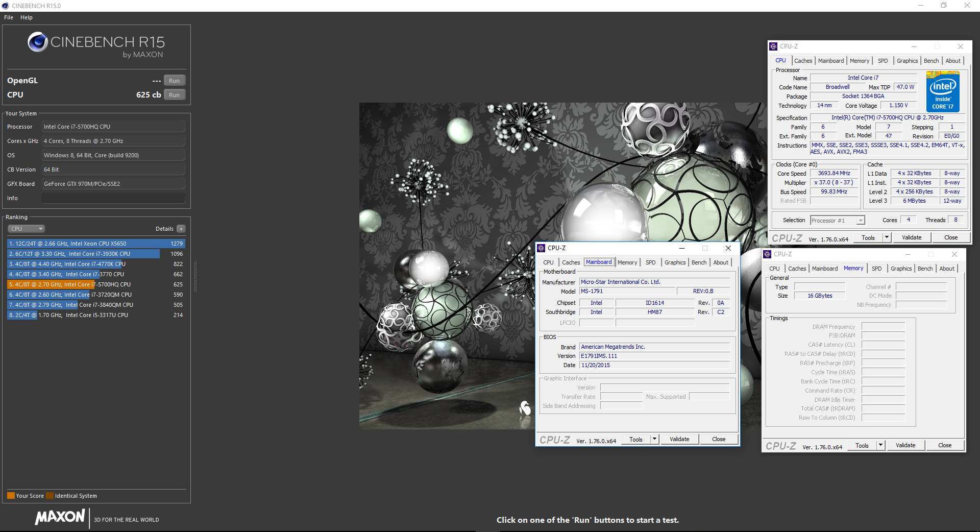This screenshot has width=980, height=532.
Task: Click the brown Identical System legend swatch
Action: (x=50, y=496)
